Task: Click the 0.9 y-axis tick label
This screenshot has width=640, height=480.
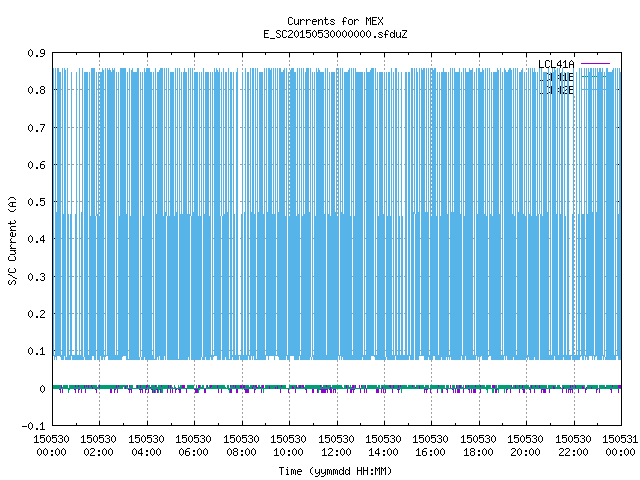Action: point(36,53)
